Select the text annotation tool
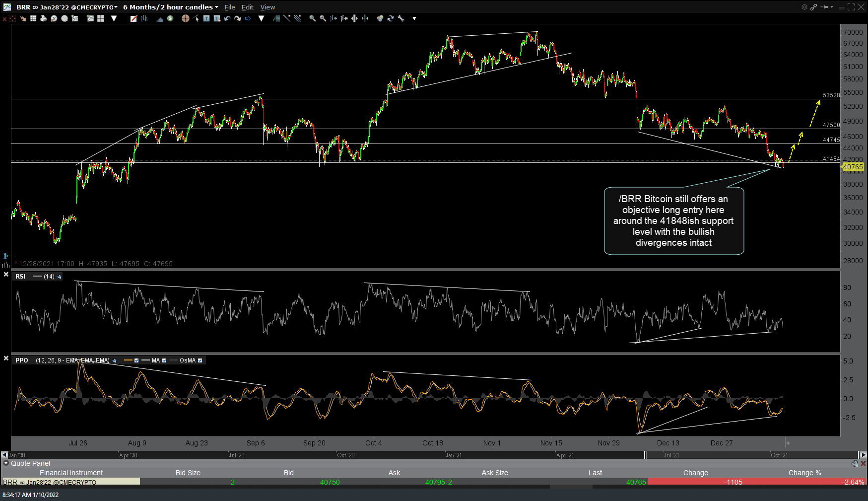Screen dimensions: 868x501 tap(206, 18)
